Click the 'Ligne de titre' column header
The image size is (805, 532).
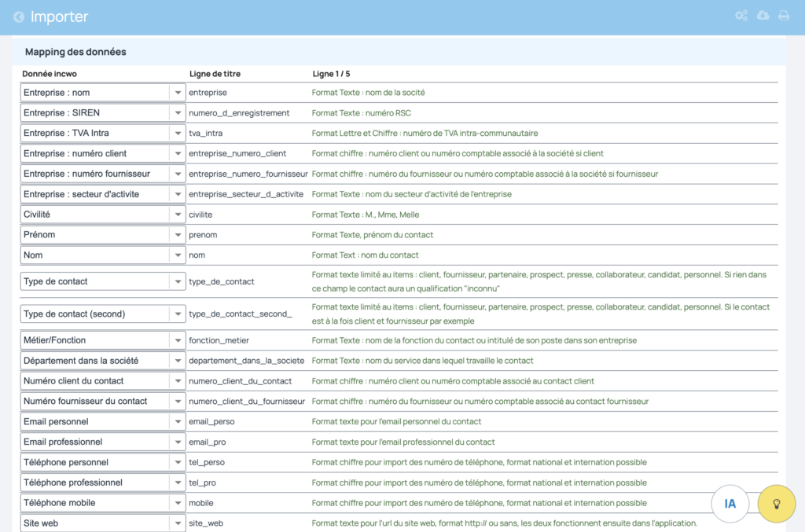215,74
